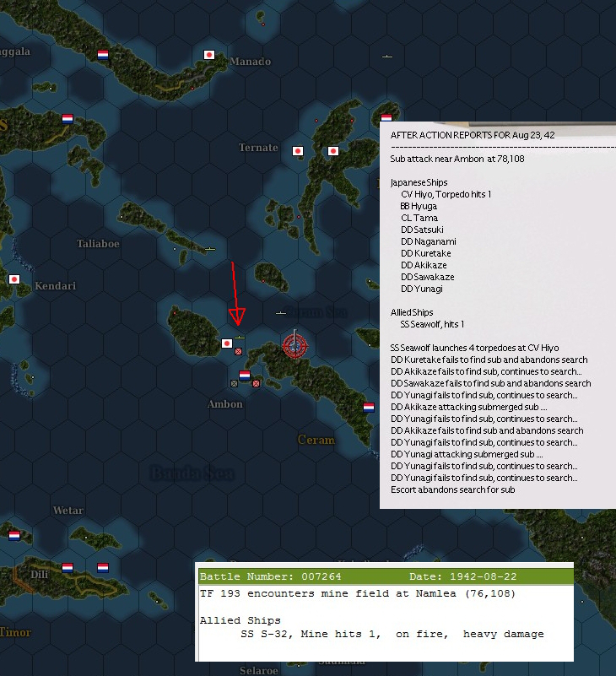The height and width of the screenshot is (676, 616).
Task: Click 'DD Kuretake fails to find sub and abandons search'
Action: (x=489, y=360)
